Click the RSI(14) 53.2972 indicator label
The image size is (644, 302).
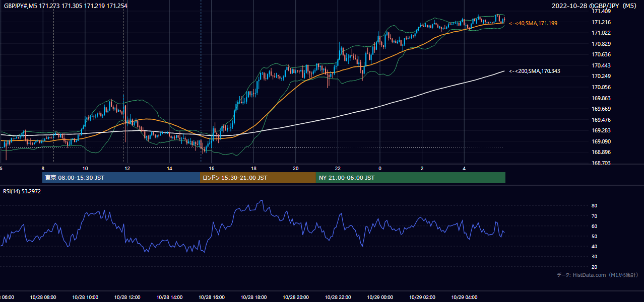pyautogui.click(x=21, y=192)
